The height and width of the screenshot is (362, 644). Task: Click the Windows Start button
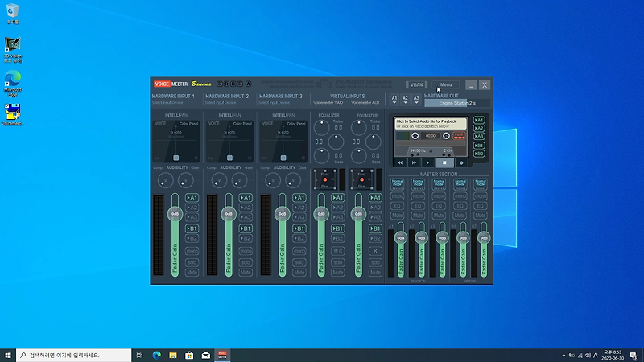pyautogui.click(x=8, y=355)
